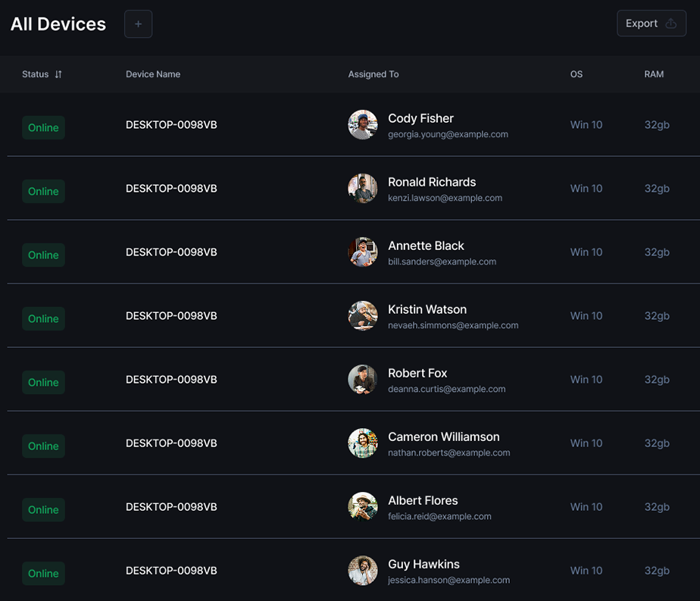Viewport: 700px width, 601px height.
Task: Select device name in Albert Flores' row
Action: click(x=171, y=507)
